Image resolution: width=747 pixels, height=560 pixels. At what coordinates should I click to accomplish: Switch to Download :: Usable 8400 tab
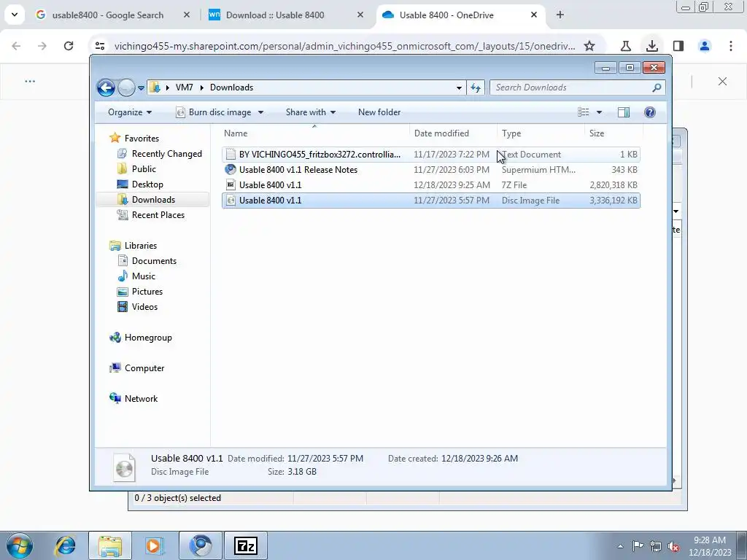(275, 15)
